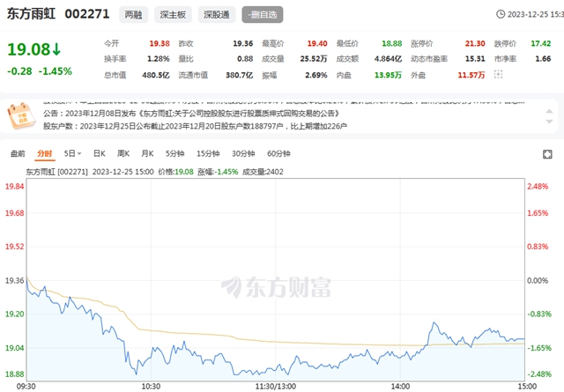Click the change value -0.28
The width and height of the screenshot is (564, 392).
coord(19,71)
